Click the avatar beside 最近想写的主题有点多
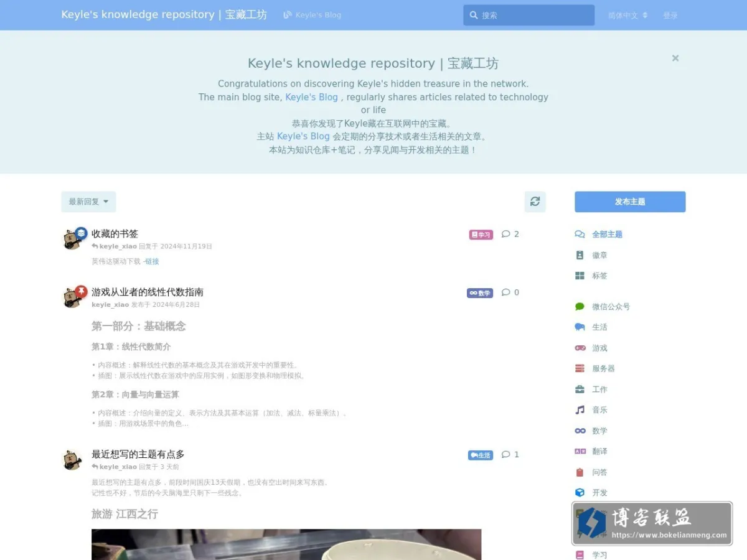747x560 pixels. [x=72, y=460]
